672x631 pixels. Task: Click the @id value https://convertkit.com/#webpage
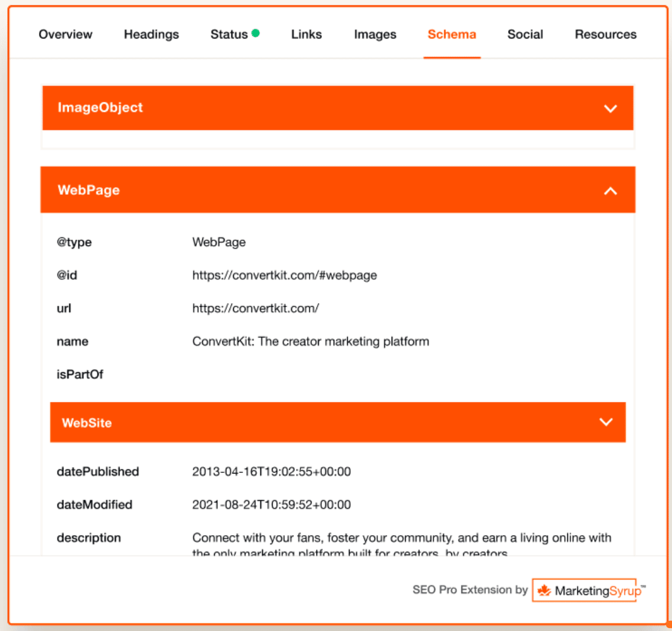tap(285, 275)
